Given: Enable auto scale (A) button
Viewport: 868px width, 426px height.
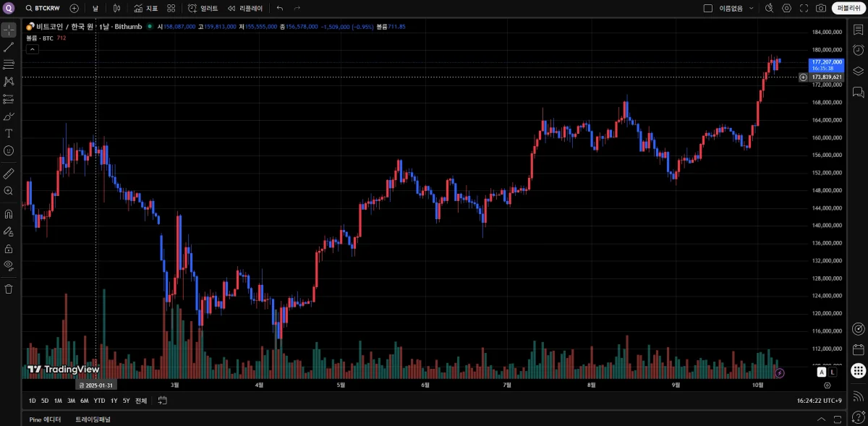Looking at the screenshot, I should (x=822, y=372).
